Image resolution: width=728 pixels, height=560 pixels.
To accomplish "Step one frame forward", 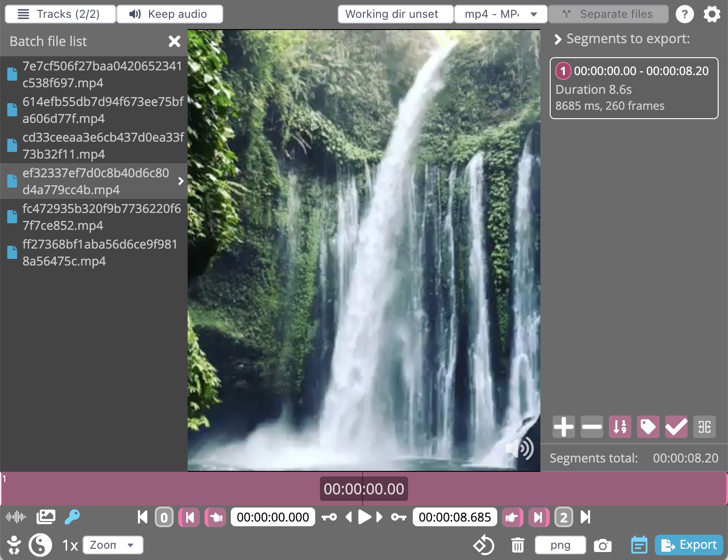I will 379,517.
